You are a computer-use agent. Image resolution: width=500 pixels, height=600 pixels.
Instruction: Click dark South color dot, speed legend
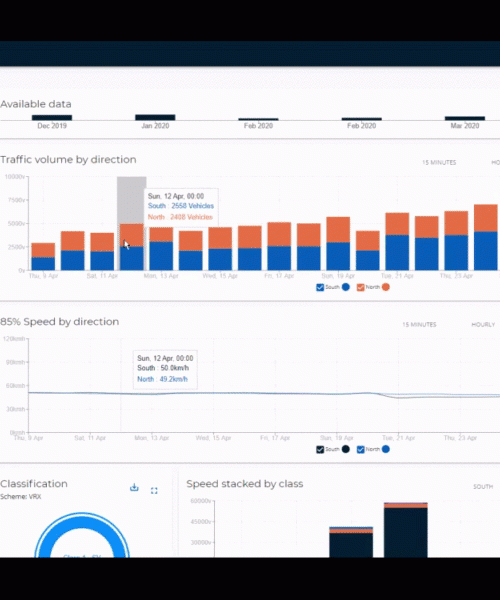point(346,449)
